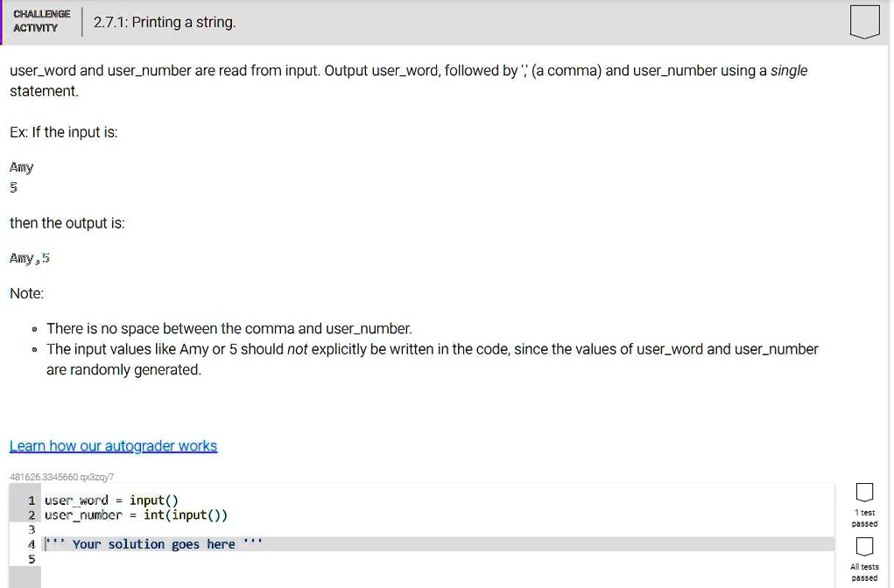Click the example output 'Amy,5' text
Image resolution: width=894 pixels, height=588 pixels.
coord(30,258)
